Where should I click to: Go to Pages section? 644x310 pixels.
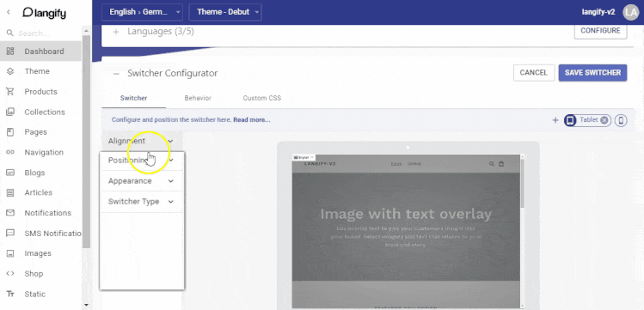(36, 132)
